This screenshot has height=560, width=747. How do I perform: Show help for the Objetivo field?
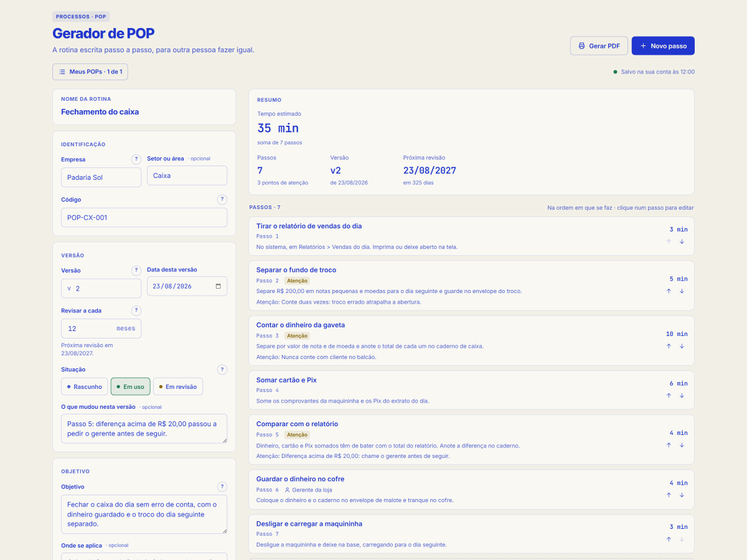222,487
